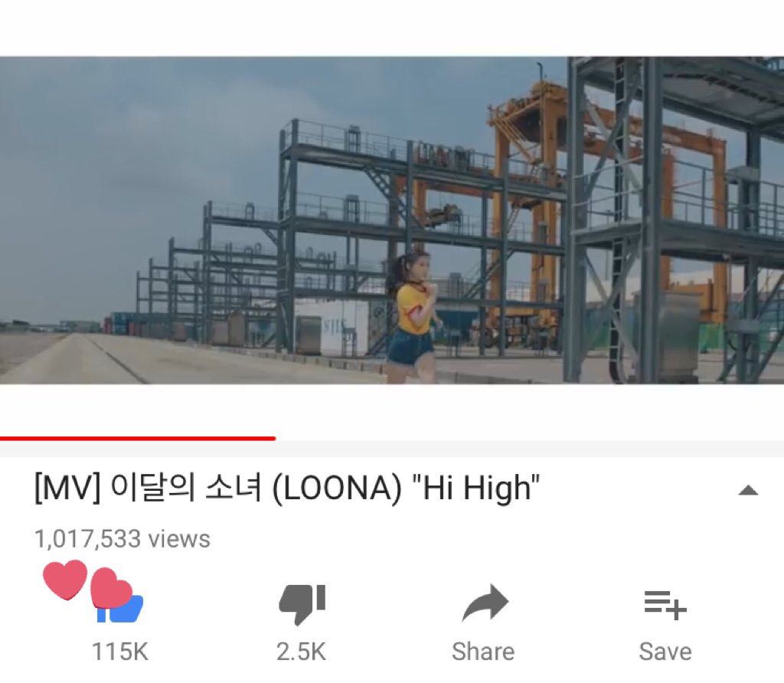Click the thumbs-down dislike icon
Viewport: 784px width, 683px height.
click(302, 604)
